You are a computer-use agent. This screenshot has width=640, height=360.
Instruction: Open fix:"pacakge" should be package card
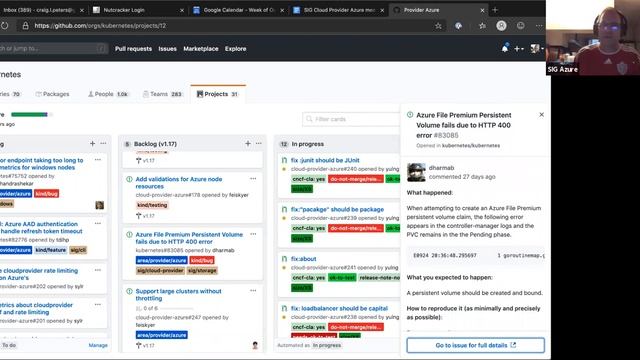coord(337,209)
